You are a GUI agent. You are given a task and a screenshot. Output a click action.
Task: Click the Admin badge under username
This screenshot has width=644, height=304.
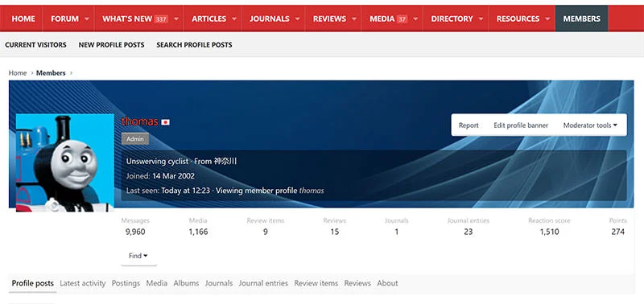point(135,139)
